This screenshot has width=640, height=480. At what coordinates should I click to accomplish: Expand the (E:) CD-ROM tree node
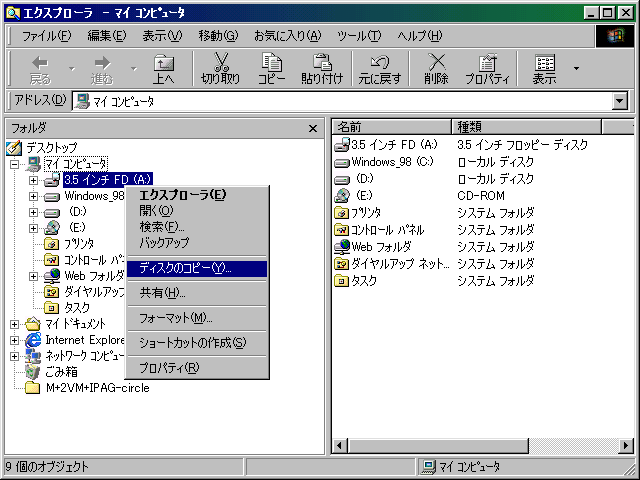33,228
